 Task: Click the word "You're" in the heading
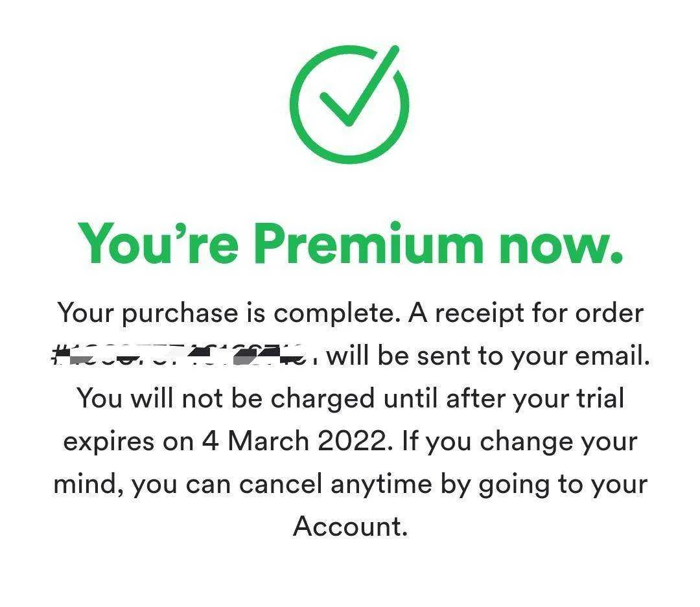158,244
